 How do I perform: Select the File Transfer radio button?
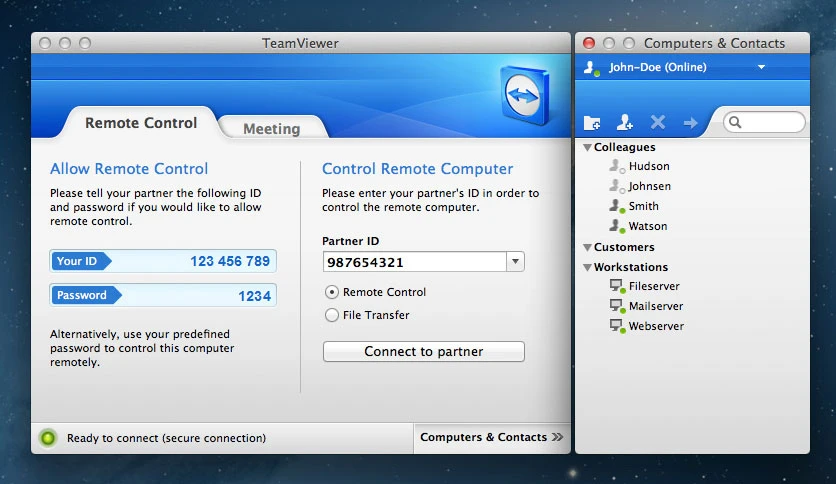(x=332, y=315)
